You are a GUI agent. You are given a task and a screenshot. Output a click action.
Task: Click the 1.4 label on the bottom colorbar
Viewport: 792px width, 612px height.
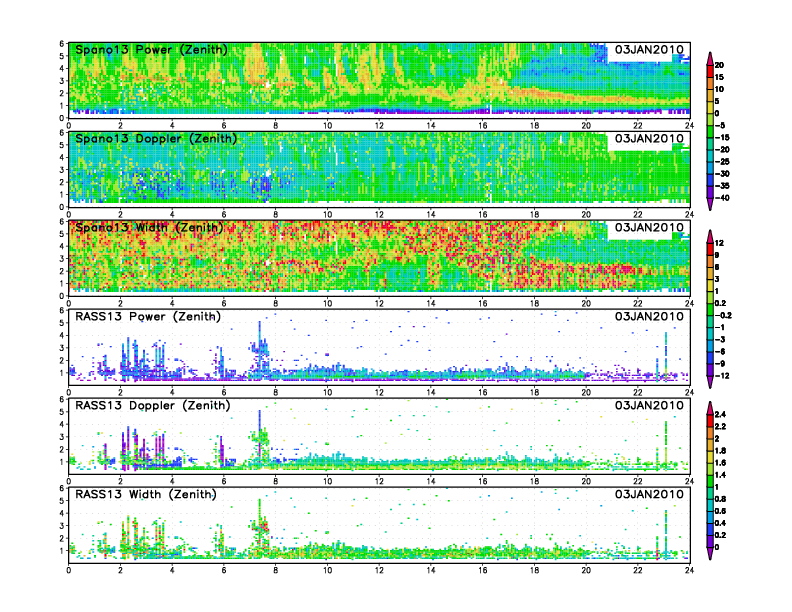click(720, 475)
